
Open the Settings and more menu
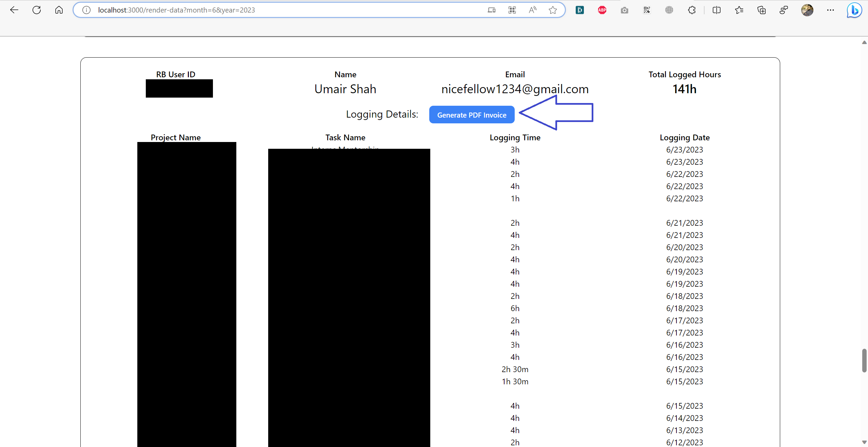(x=831, y=10)
